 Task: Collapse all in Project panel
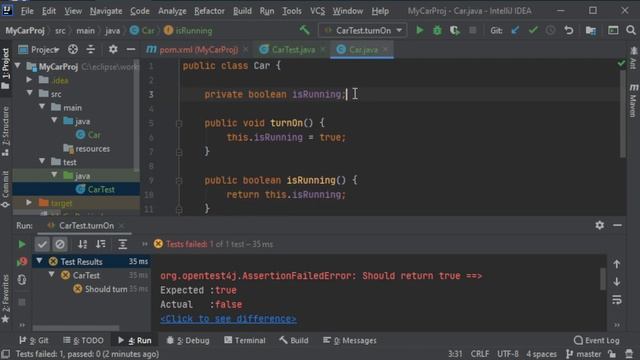(x=91, y=49)
